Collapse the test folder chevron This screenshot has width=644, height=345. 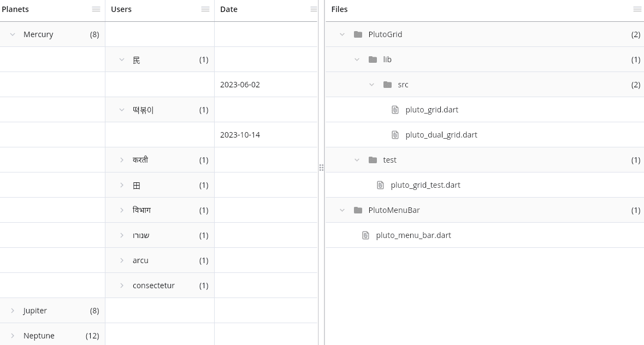point(357,160)
